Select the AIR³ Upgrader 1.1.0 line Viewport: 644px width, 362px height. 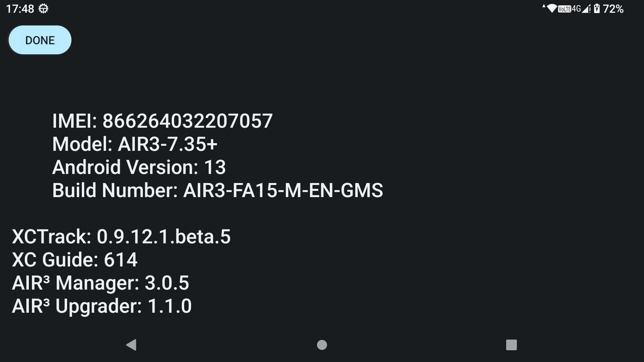pyautogui.click(x=102, y=306)
